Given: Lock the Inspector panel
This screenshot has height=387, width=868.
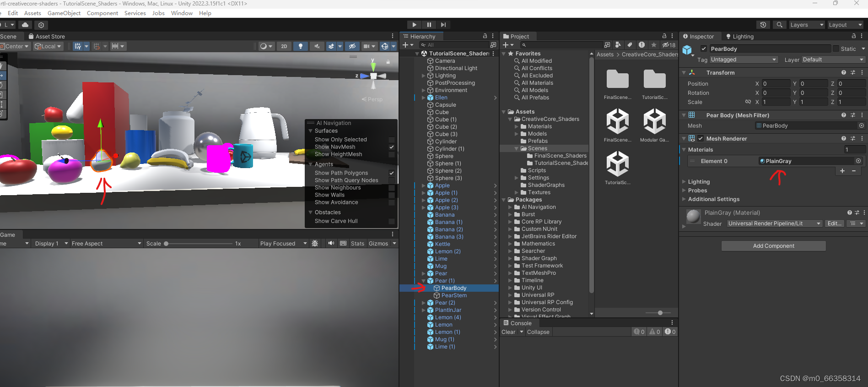Looking at the screenshot, I should pyautogui.click(x=853, y=36).
